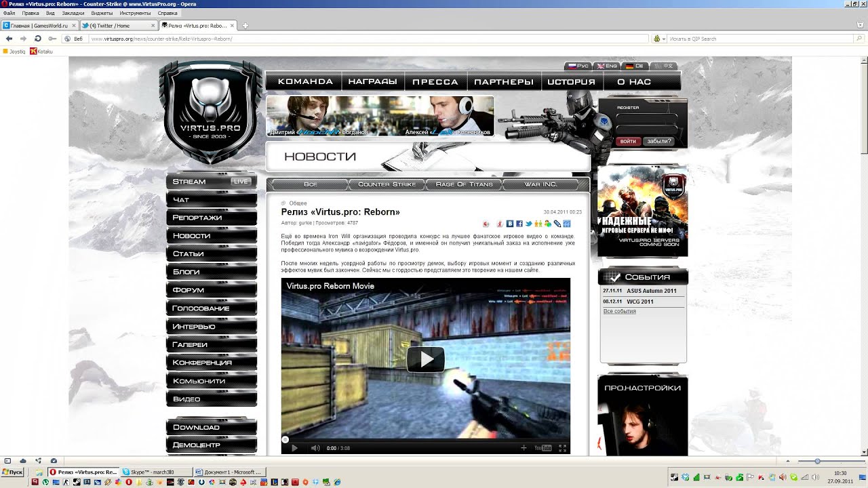Switch site language to Russian flag

pos(578,66)
